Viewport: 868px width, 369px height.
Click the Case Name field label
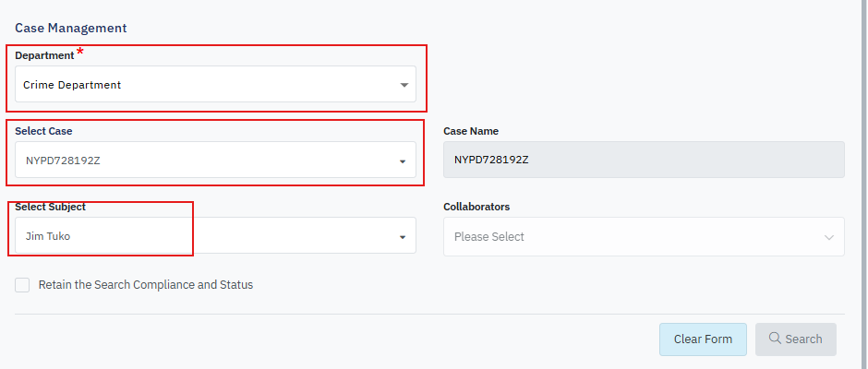tap(471, 131)
